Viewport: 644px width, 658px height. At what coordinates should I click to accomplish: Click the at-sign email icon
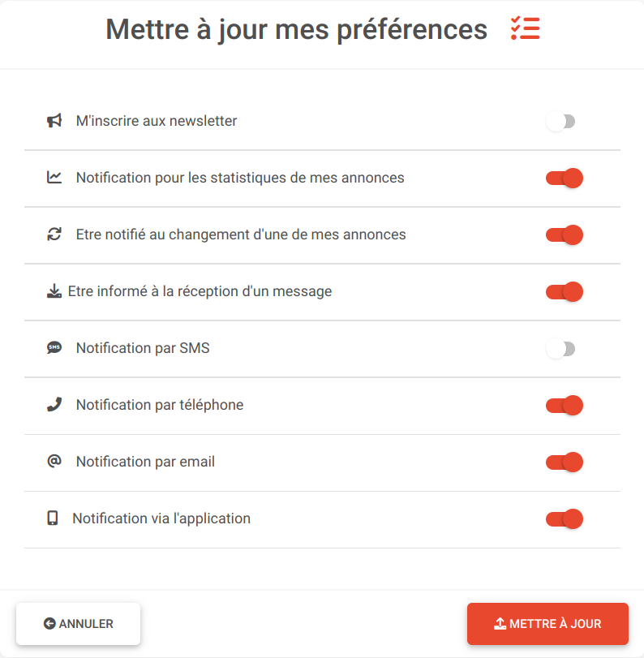[x=54, y=462]
